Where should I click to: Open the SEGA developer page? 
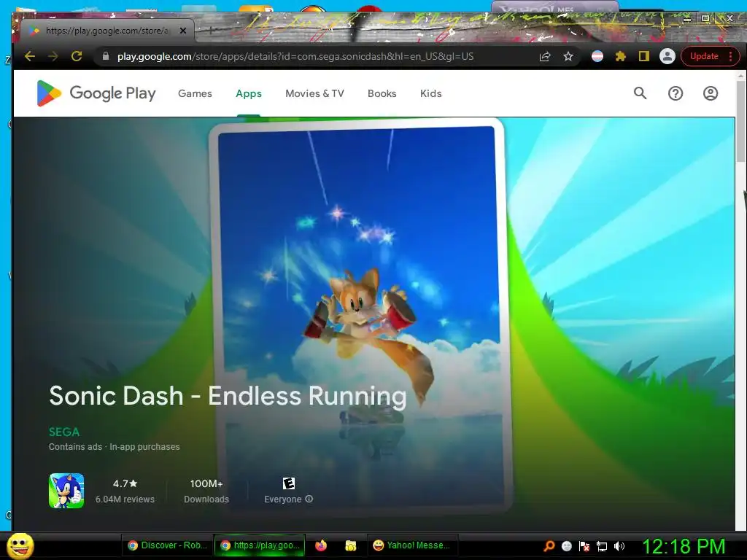[64, 432]
